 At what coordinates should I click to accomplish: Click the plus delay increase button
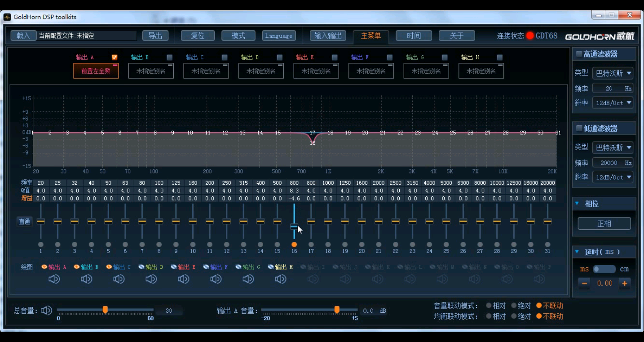pos(625,283)
